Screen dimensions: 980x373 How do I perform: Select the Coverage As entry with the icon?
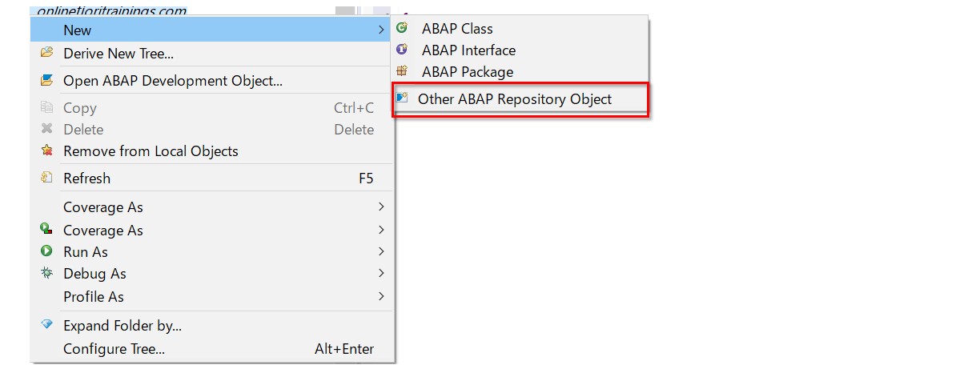[103, 231]
